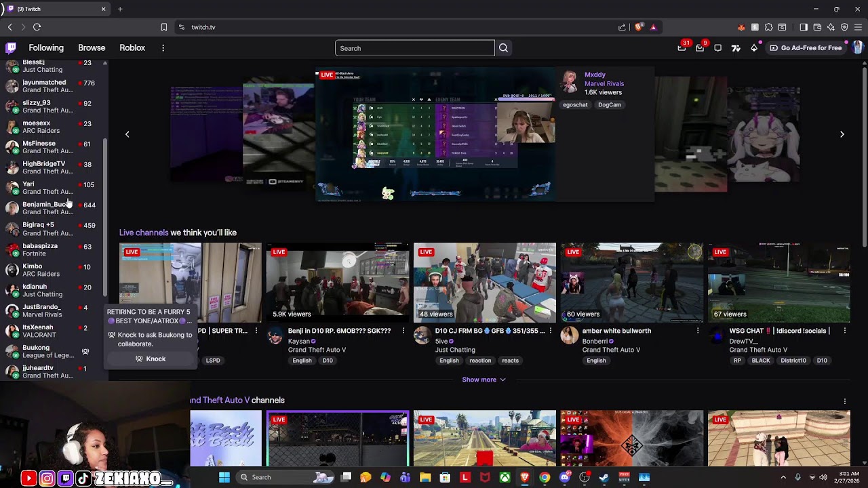Click the 7TV extension icon in Twitch header
Screen dimensions: 868x488
(x=736, y=48)
